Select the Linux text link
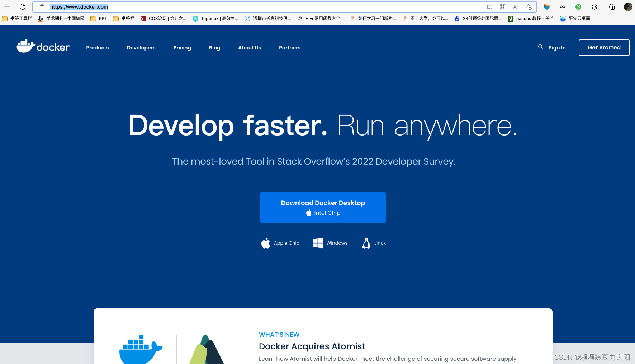The height and width of the screenshot is (364, 635). click(380, 243)
